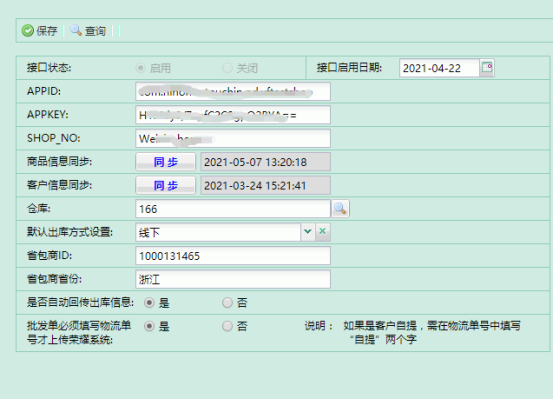Click the 省包商省份 field showing 浙江
This screenshot has width=554, height=399.
point(233,279)
